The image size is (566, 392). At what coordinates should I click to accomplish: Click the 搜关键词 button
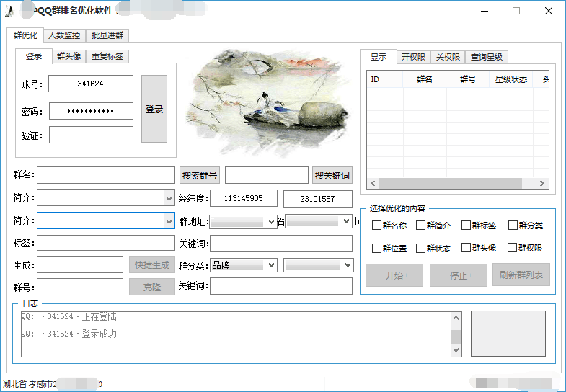tap(332, 175)
